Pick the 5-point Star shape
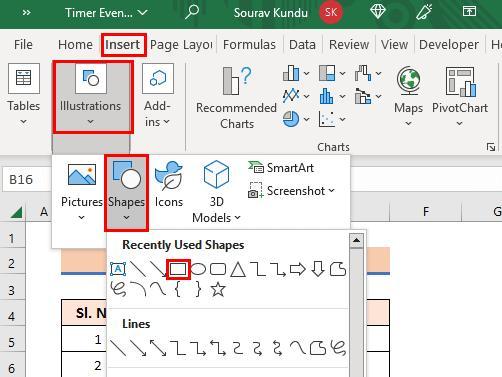Image resolution: width=502 pixels, height=377 pixels. coord(218,289)
